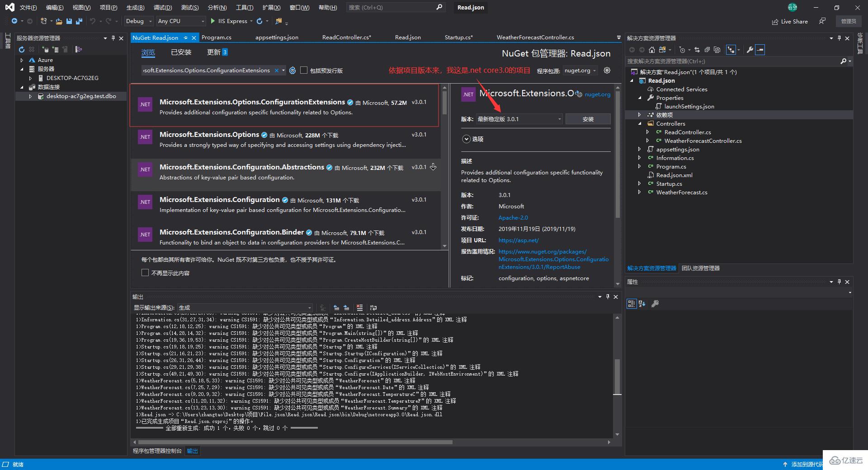Click Categorized view icon in Properties panel
The height and width of the screenshot is (470, 868).
pyautogui.click(x=632, y=304)
